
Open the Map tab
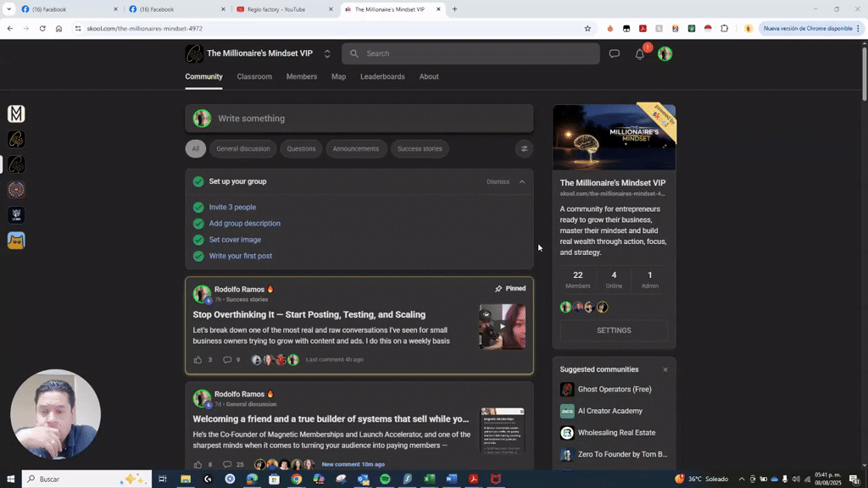click(x=339, y=77)
